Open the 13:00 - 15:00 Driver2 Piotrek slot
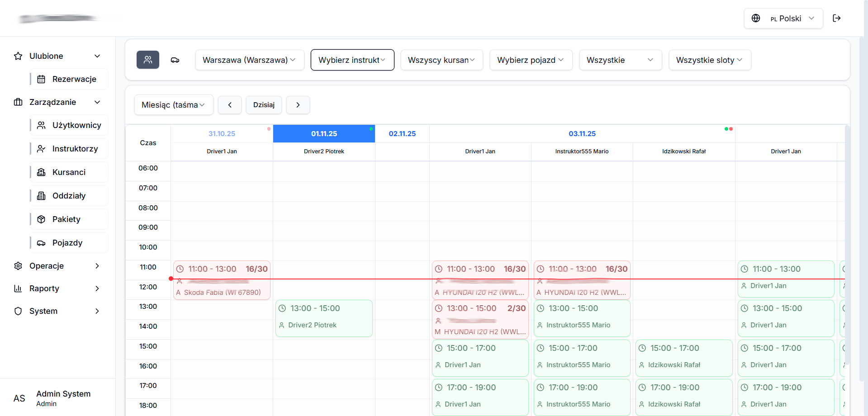868x416 pixels. click(324, 318)
